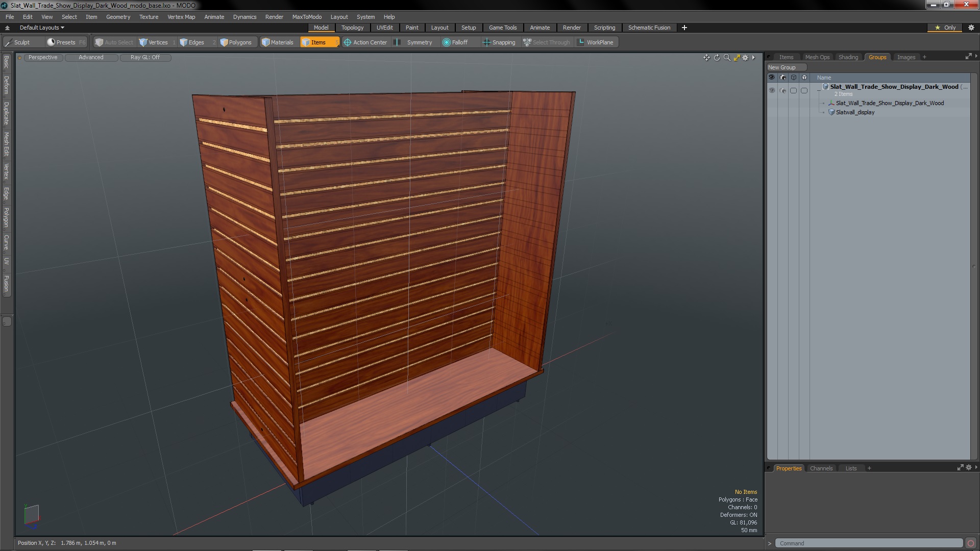
Task: Click the eye column header icon
Action: 772,78
